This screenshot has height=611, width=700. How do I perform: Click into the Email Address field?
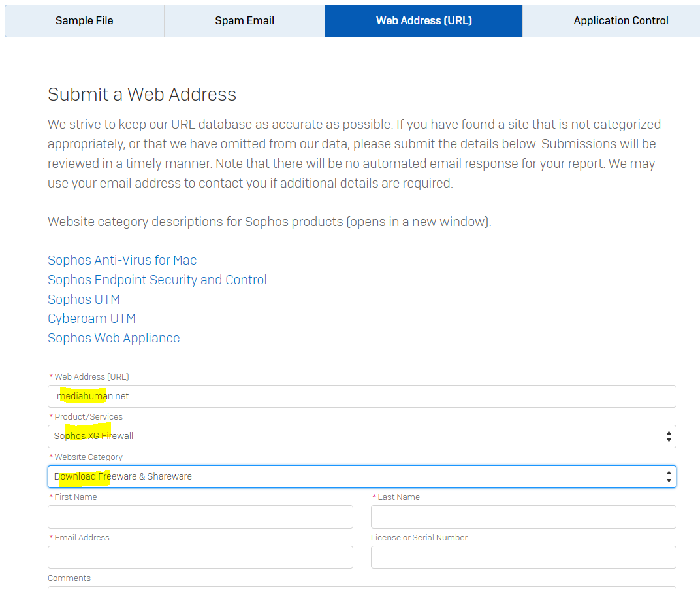coord(200,557)
